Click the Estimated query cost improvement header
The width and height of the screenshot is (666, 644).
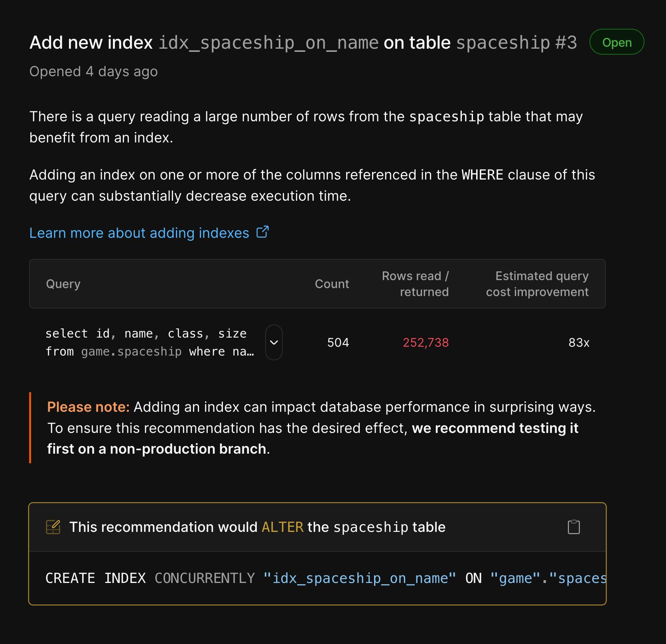click(537, 283)
